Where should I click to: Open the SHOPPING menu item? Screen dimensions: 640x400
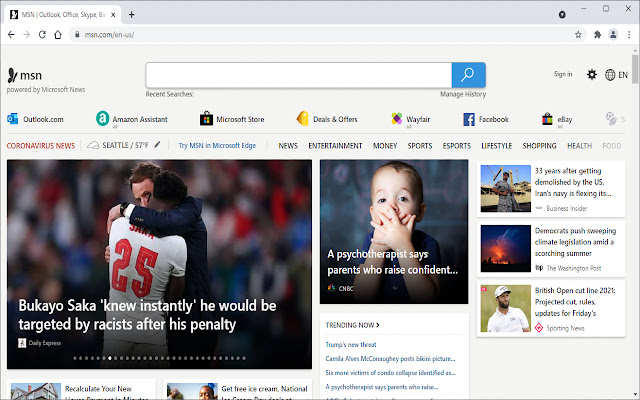(x=539, y=146)
